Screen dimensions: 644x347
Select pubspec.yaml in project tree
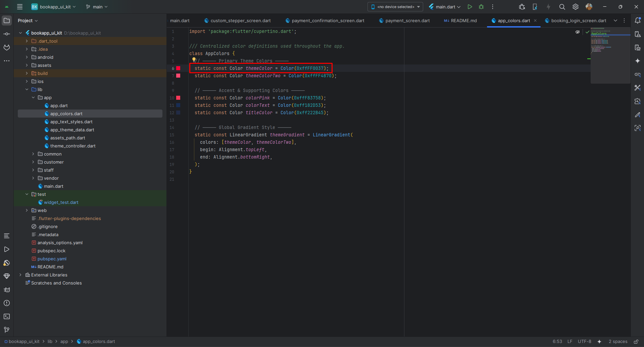click(x=52, y=259)
